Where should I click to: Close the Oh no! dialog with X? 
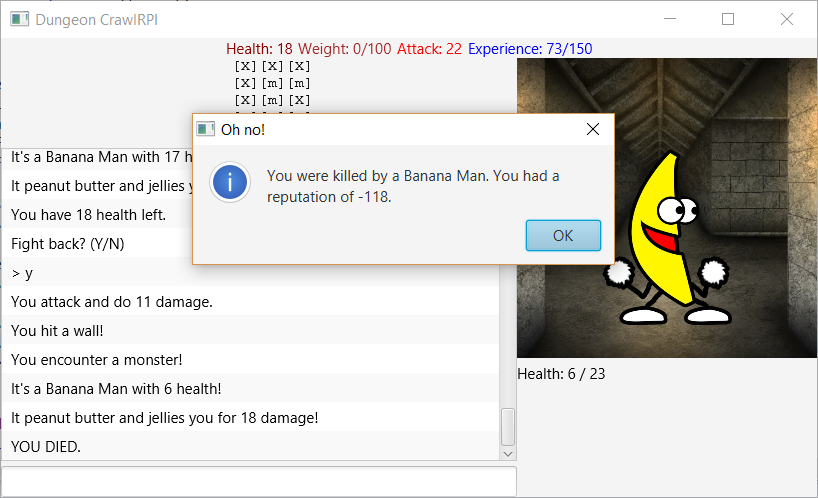click(593, 129)
